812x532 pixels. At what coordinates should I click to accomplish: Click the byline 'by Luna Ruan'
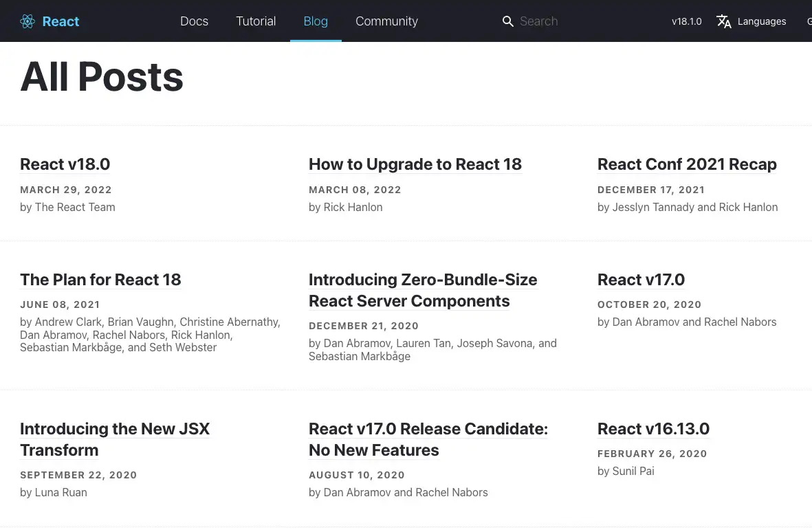click(x=54, y=492)
